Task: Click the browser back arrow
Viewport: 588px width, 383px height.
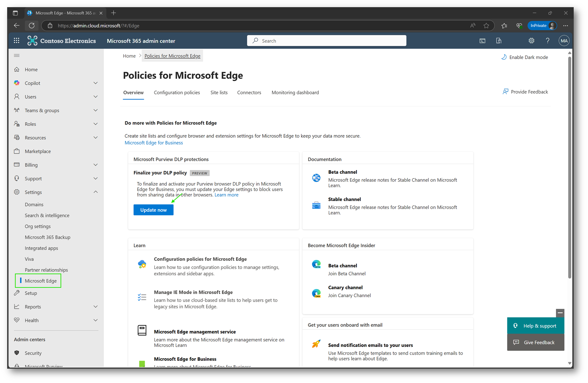Action: pos(16,26)
